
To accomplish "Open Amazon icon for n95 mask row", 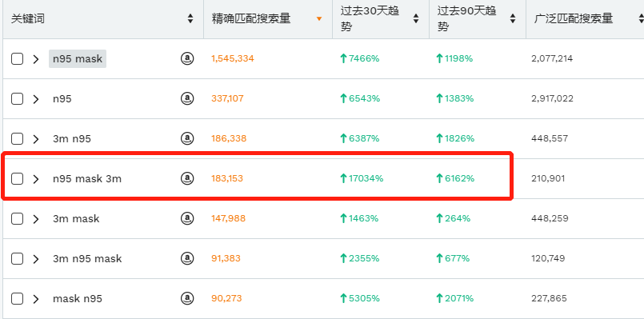I will pos(187,58).
